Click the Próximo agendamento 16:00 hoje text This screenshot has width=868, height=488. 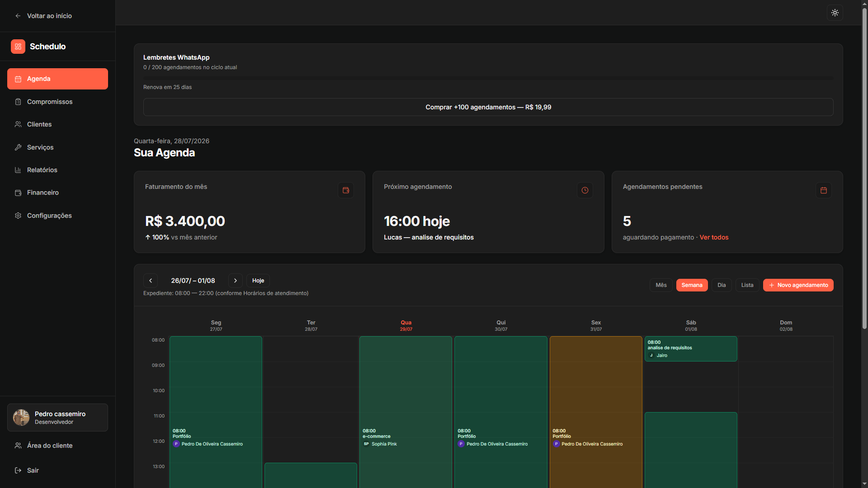[417, 221]
